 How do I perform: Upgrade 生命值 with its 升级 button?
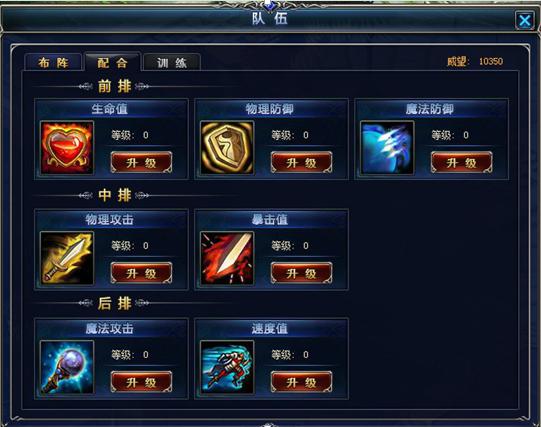(x=141, y=162)
